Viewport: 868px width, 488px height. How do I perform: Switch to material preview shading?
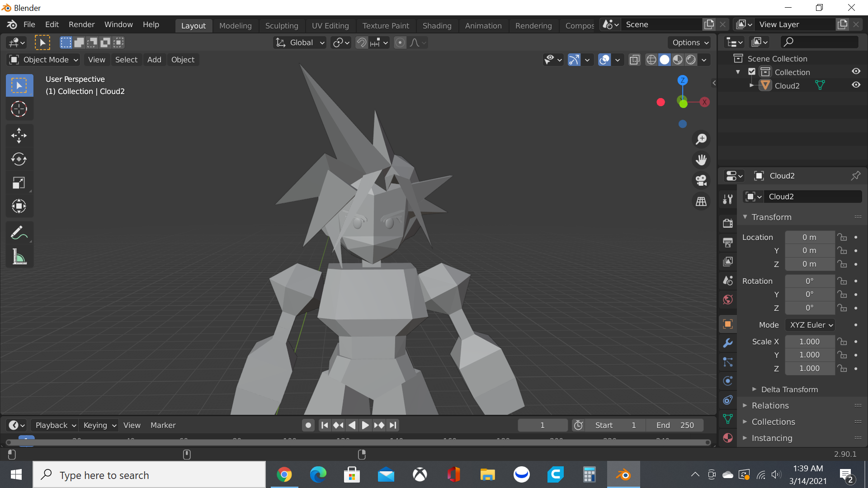[x=678, y=60]
